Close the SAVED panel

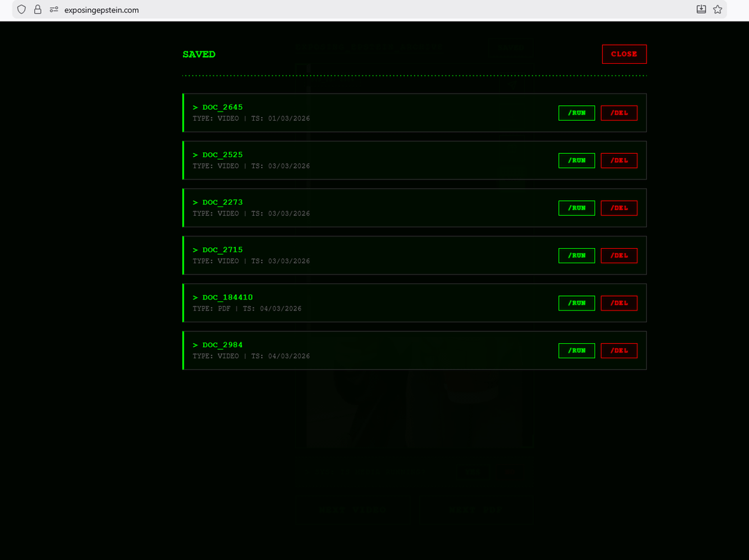click(x=623, y=54)
